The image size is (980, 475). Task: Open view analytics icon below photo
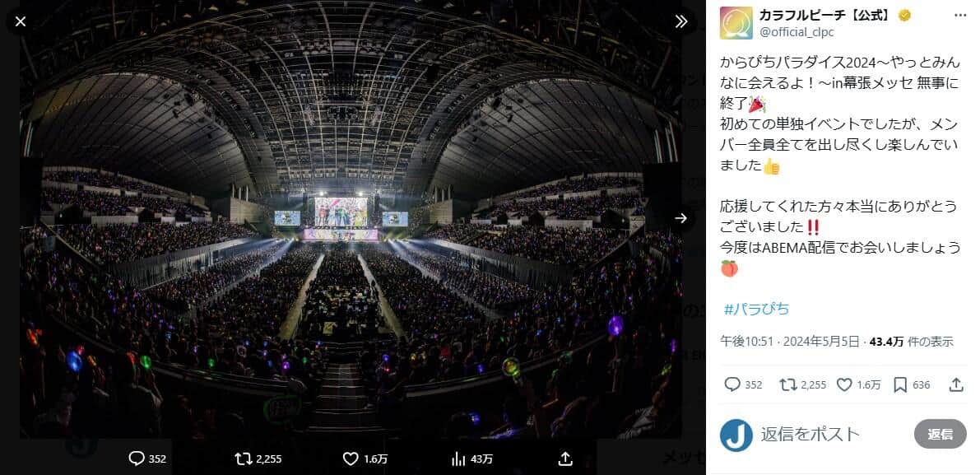click(x=459, y=459)
